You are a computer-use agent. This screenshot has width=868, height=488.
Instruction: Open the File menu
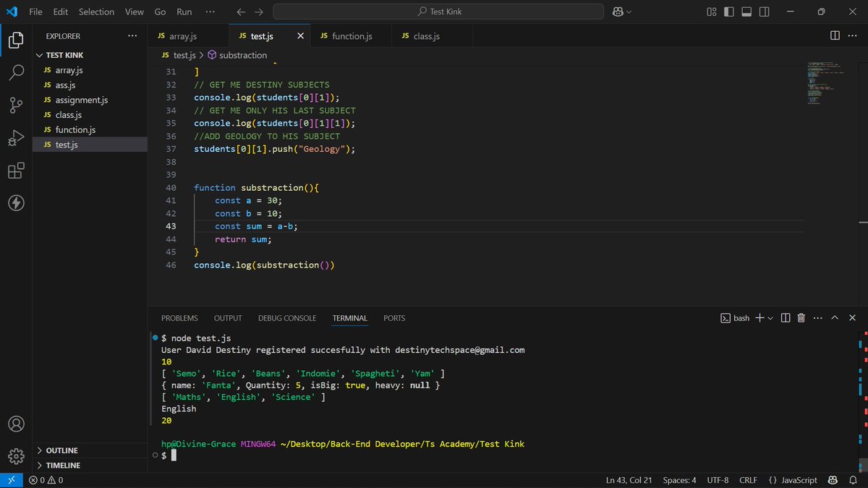[35, 12]
